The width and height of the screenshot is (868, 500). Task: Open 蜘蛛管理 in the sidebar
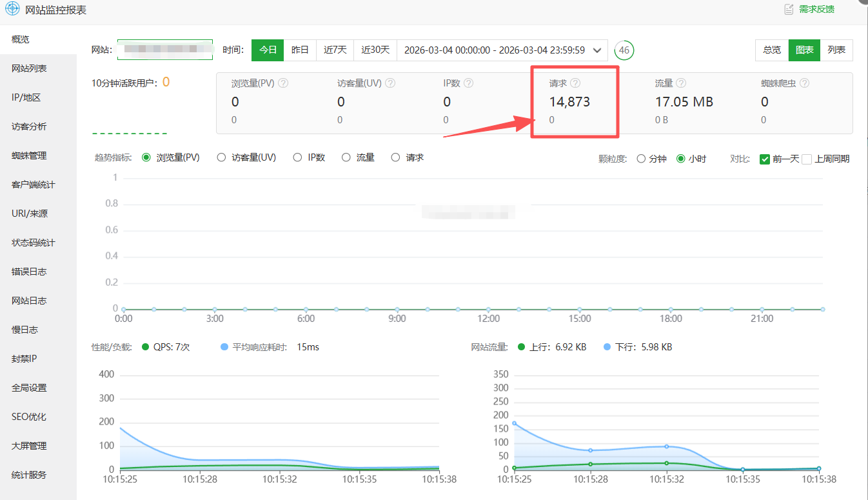pos(29,155)
